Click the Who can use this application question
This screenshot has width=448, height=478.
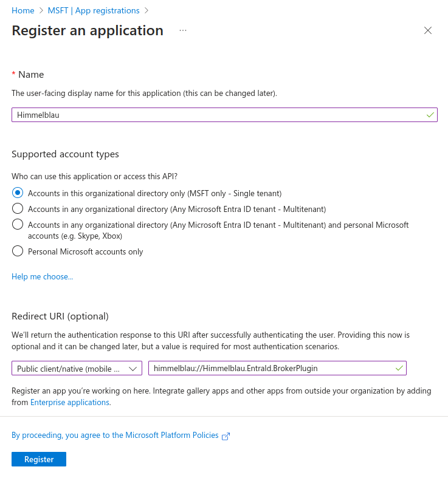click(95, 177)
